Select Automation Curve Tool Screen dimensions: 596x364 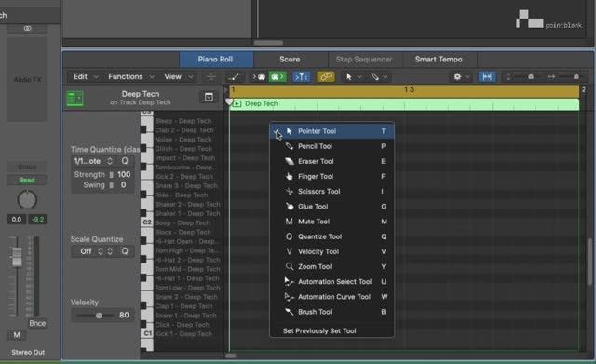(332, 297)
